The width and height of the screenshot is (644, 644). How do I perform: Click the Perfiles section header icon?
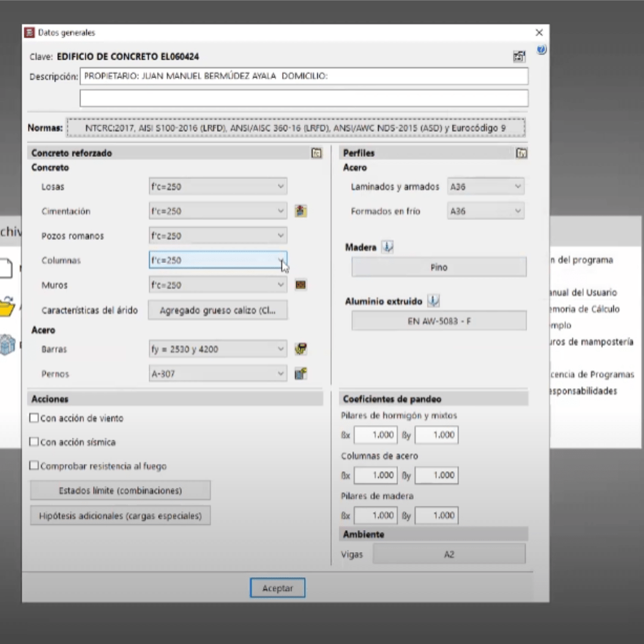521,153
